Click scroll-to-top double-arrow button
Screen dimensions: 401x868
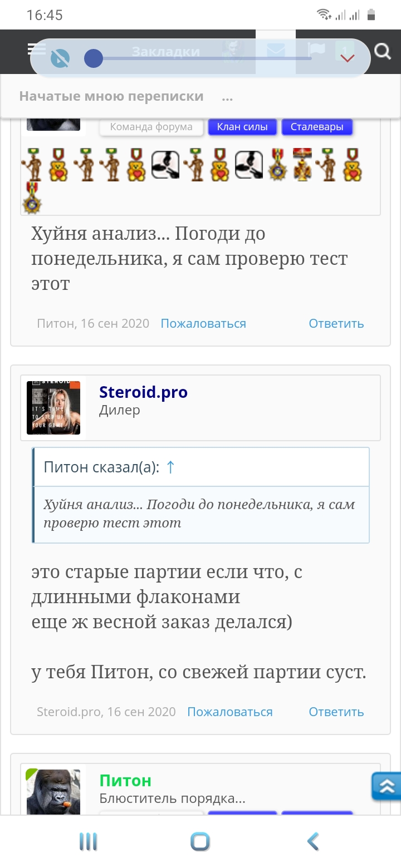tap(387, 786)
